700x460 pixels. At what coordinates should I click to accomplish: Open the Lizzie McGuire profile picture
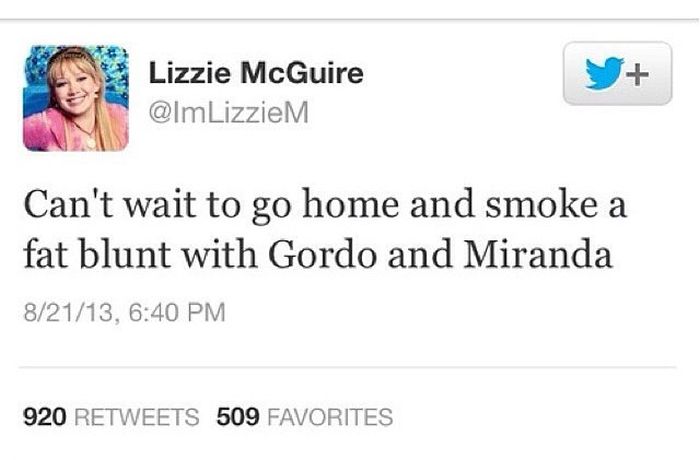75,98
